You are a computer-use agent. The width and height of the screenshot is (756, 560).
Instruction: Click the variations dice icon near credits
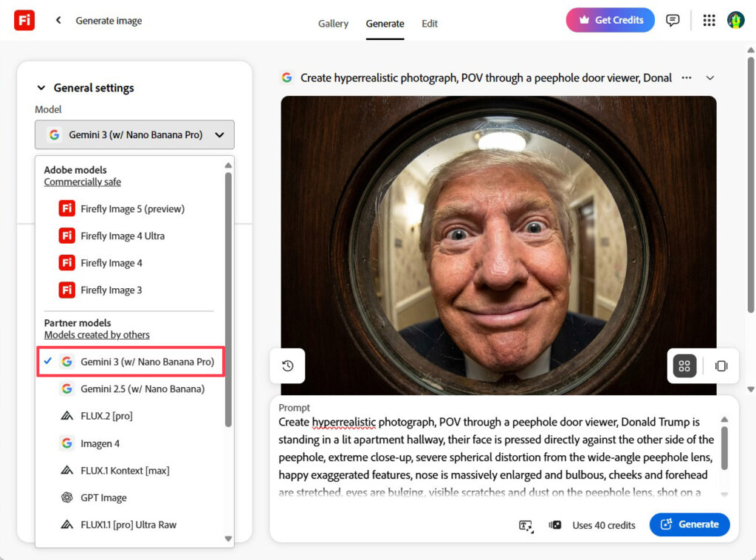(x=555, y=525)
